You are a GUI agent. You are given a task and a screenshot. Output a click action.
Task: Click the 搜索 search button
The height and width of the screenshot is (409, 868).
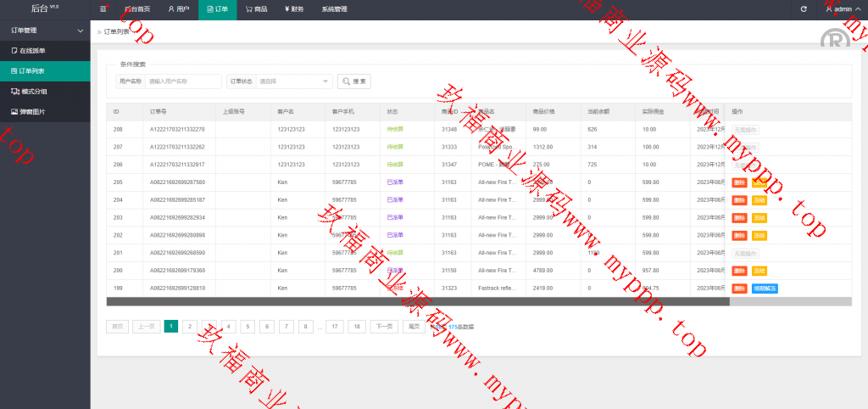pyautogui.click(x=354, y=81)
